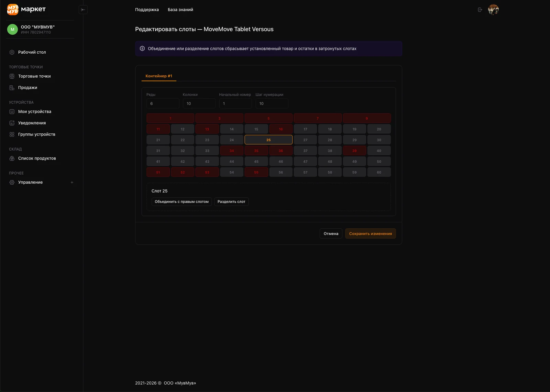550x392 pixels.
Task: Select gray slot 60 in the grid
Action: pos(379,172)
